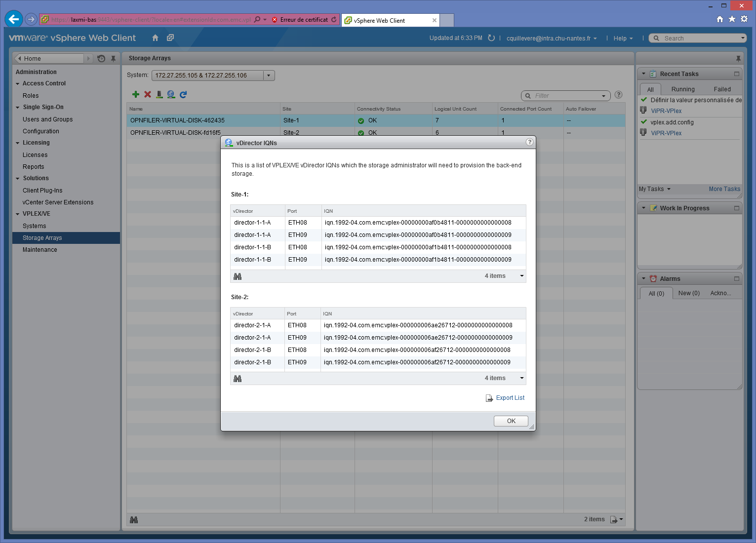Image resolution: width=756 pixels, height=543 pixels.
Task: Click the binoculars find icon under Site-1 table
Action: point(238,276)
